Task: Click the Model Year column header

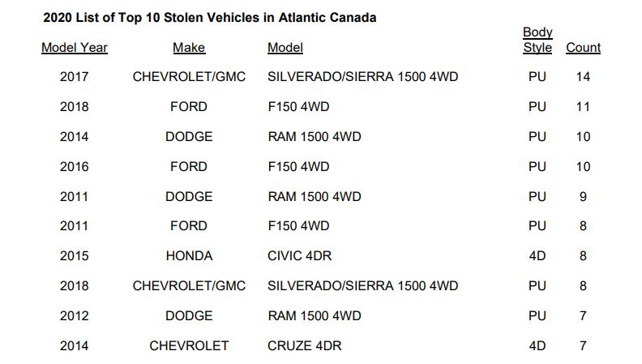Action: tap(75, 48)
